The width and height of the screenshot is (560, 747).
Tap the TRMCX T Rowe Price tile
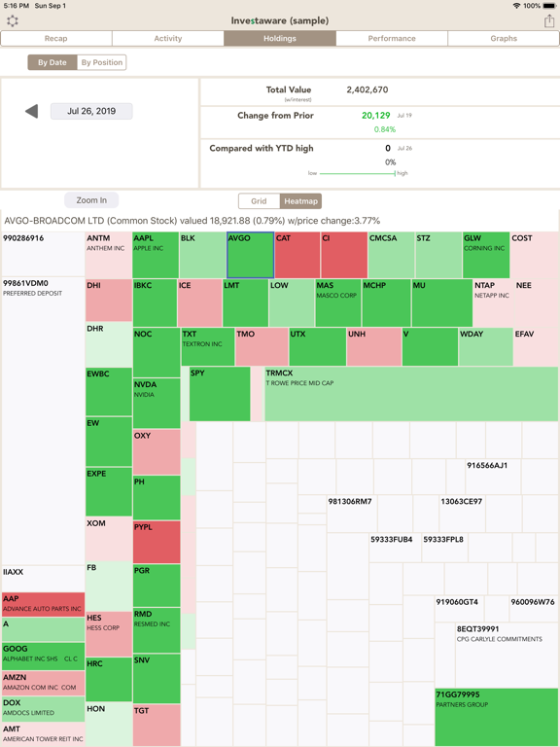[411, 394]
